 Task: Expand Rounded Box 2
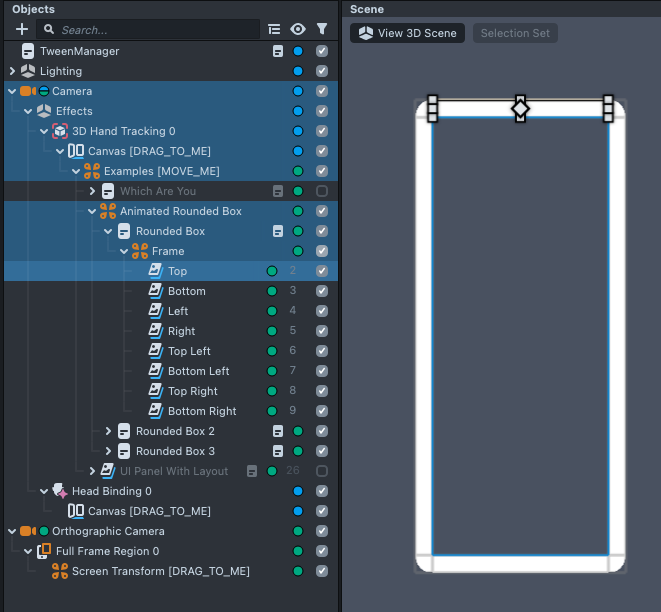(x=109, y=431)
